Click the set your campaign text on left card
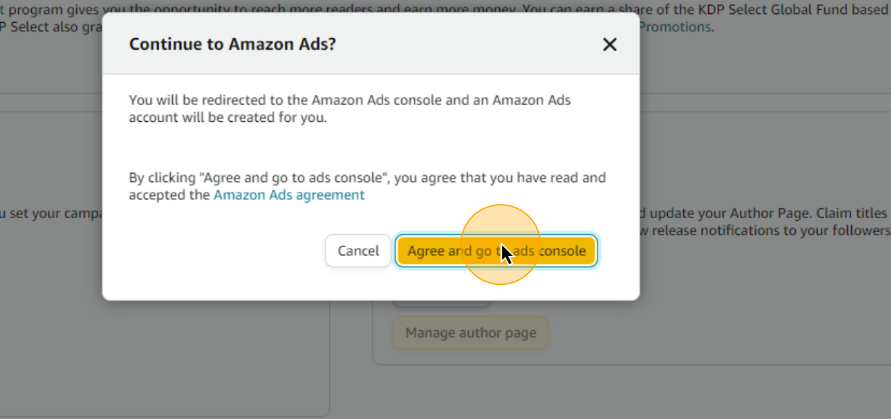891x419 pixels. point(51,215)
